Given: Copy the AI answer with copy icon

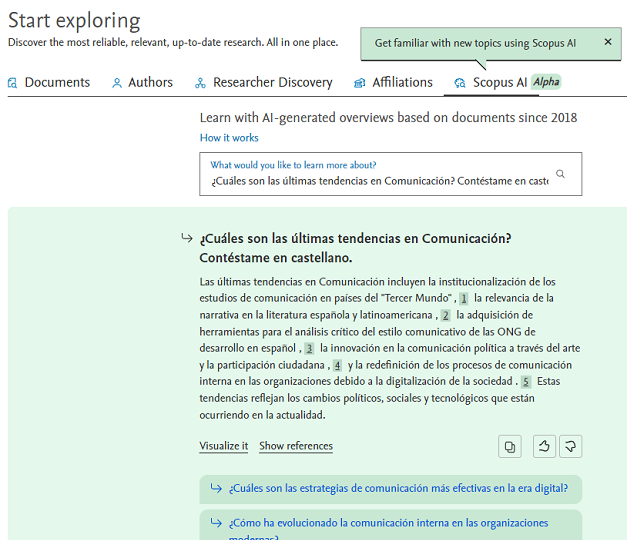Looking at the screenshot, I should (x=509, y=446).
